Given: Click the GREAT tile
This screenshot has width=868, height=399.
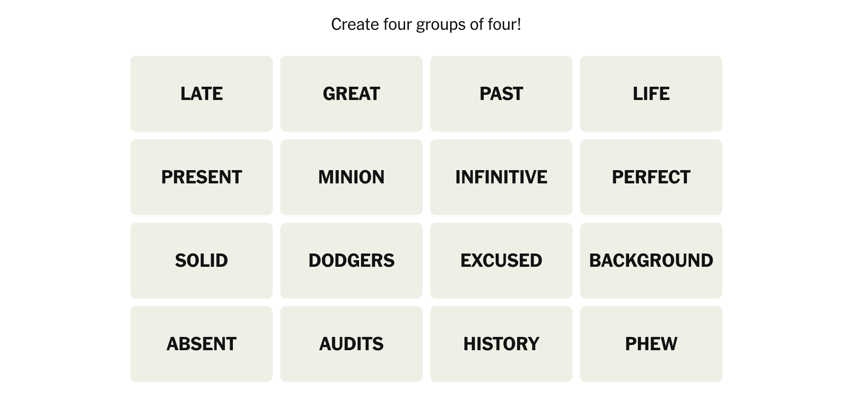Looking at the screenshot, I should pos(351,94).
